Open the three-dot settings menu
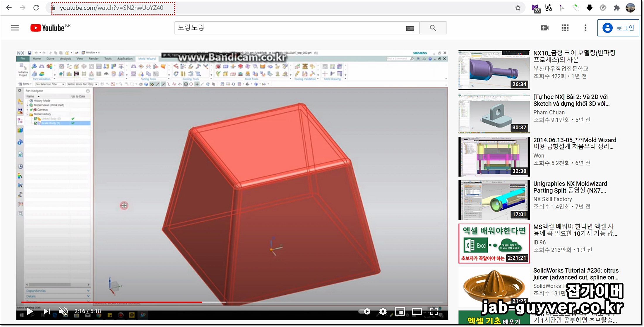Image resolution: width=644 pixels, height=327 pixels. tap(585, 28)
